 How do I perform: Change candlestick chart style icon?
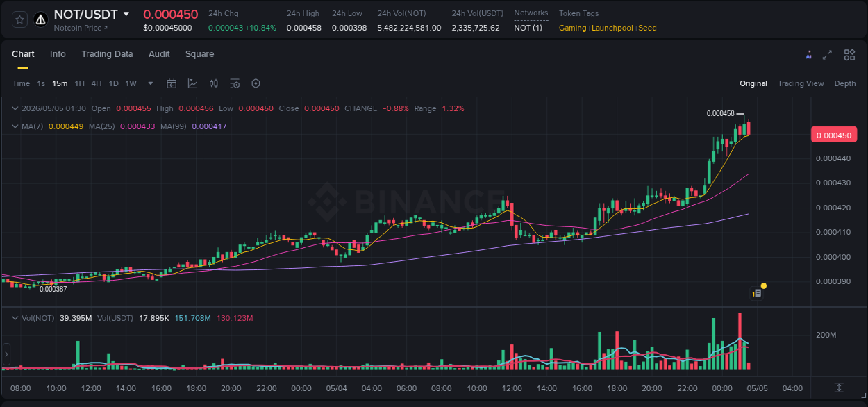(x=214, y=83)
